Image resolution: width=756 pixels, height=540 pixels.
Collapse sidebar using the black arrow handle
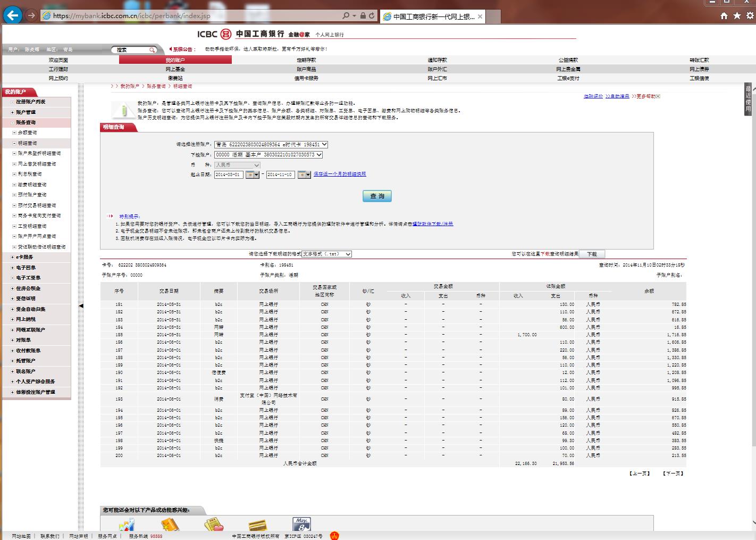pos(81,306)
